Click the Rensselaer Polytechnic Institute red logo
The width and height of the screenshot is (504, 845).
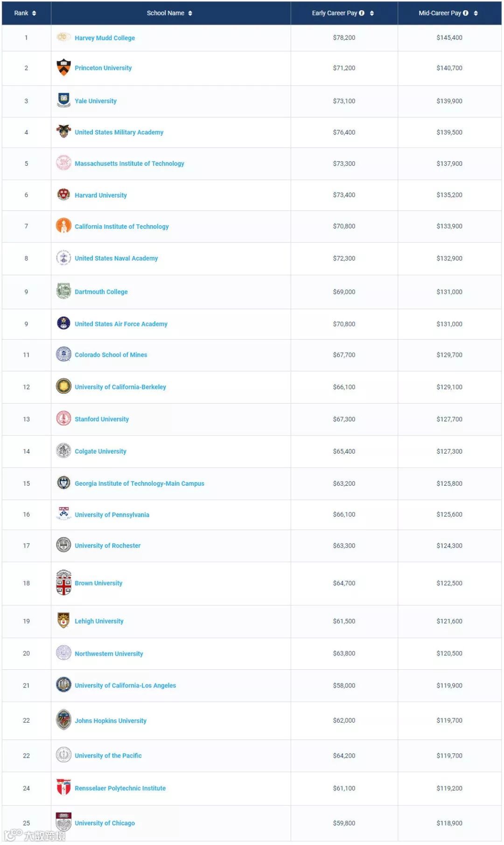tap(63, 787)
